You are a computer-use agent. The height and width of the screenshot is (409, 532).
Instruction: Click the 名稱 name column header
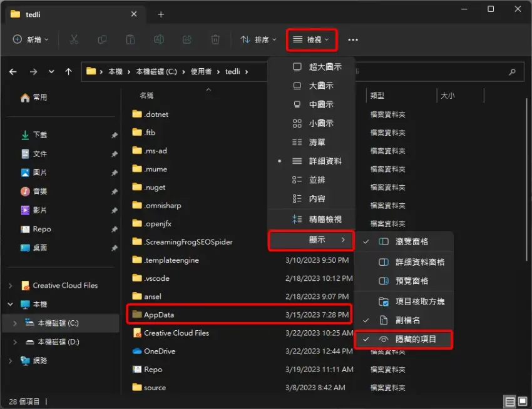point(146,96)
